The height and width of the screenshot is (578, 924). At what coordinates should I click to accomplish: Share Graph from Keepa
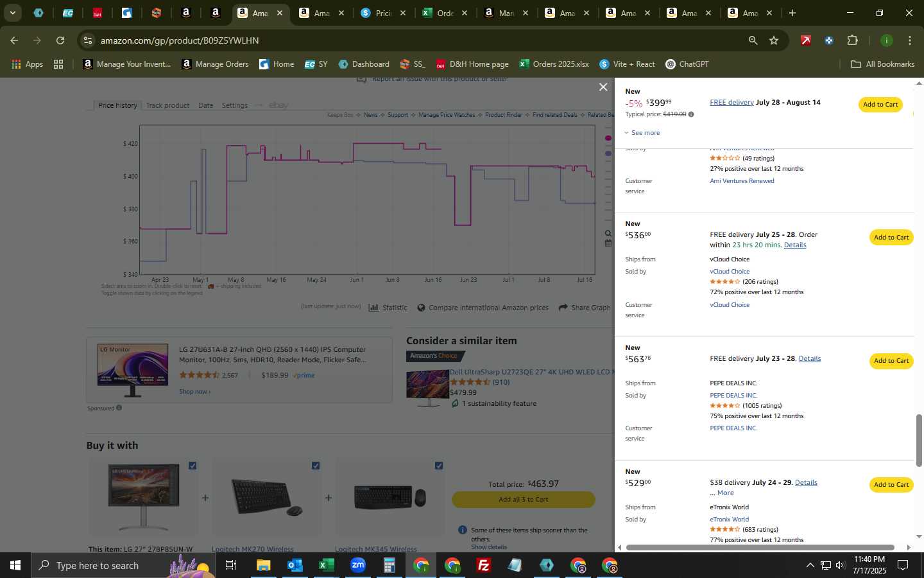pyautogui.click(x=585, y=308)
